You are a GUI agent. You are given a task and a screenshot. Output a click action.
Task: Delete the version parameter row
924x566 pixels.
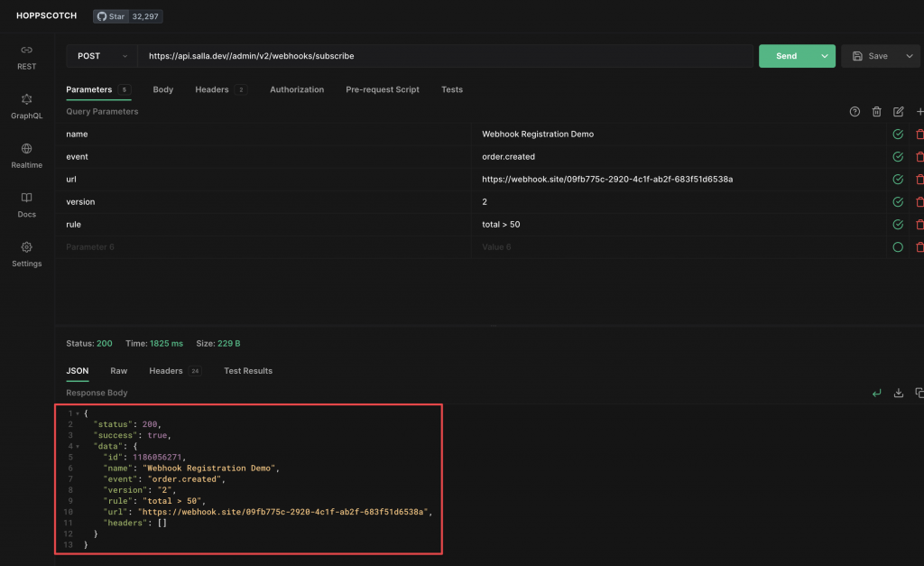pos(919,201)
